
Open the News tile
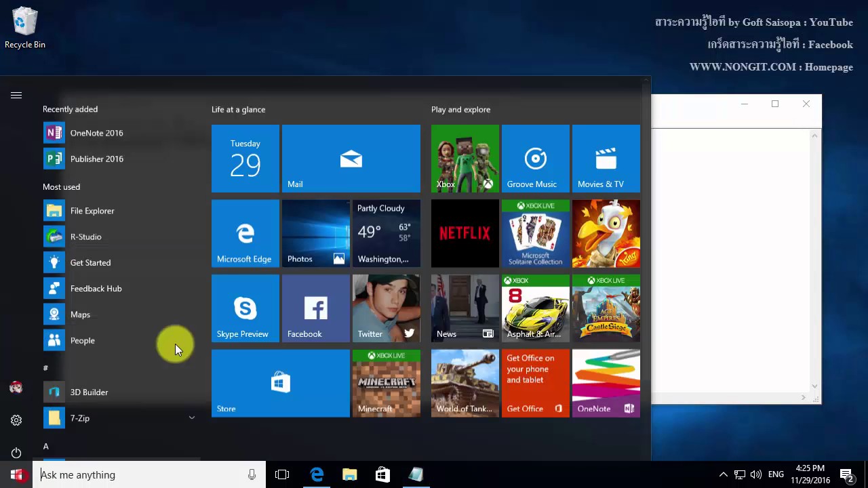tap(465, 308)
